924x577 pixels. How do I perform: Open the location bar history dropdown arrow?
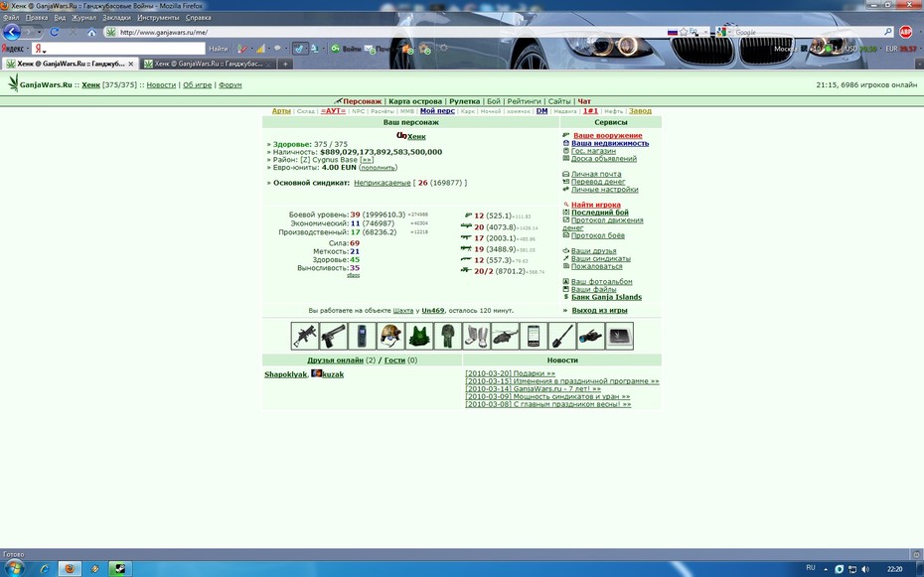tap(705, 32)
